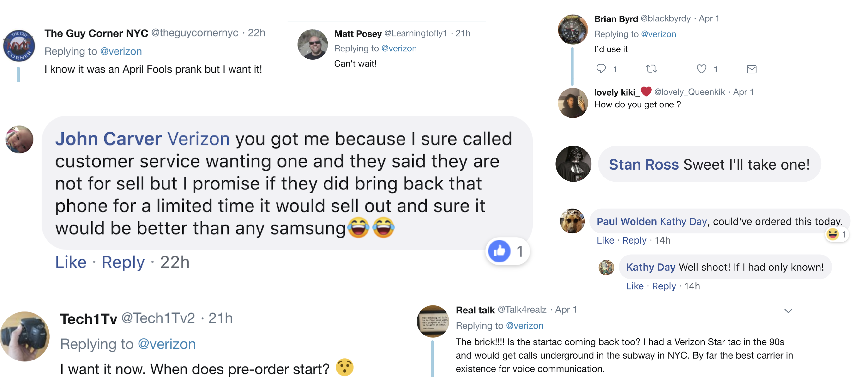Open Stan Ross profile name link

point(644,165)
